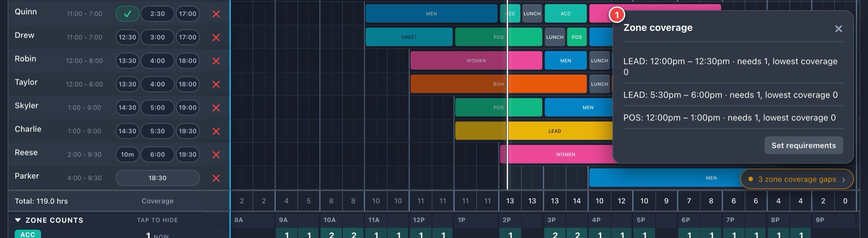Click TAP TO HIDE label
Image resolution: width=868 pixels, height=238 pixels.
[x=158, y=220]
